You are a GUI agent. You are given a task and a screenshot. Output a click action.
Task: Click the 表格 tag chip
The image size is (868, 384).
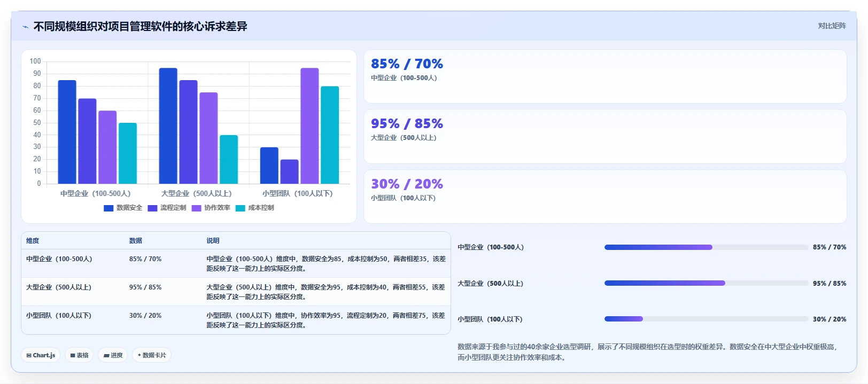(80, 355)
